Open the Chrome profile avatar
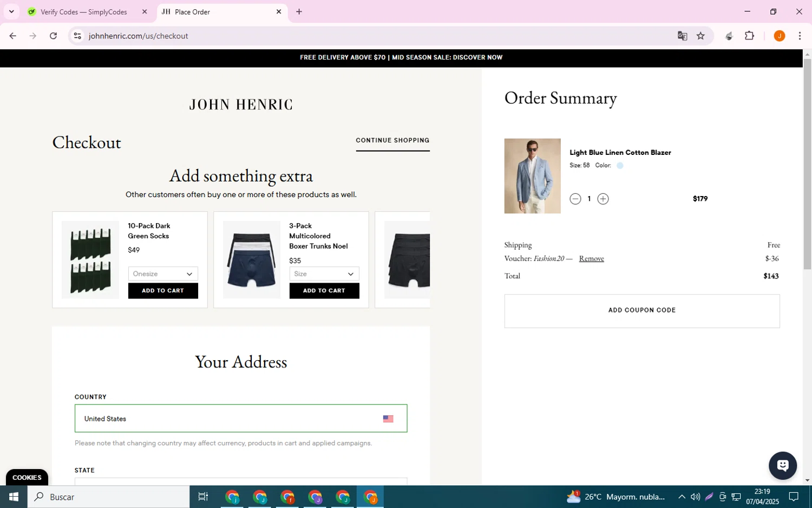The height and width of the screenshot is (508, 812). pyautogui.click(x=779, y=36)
